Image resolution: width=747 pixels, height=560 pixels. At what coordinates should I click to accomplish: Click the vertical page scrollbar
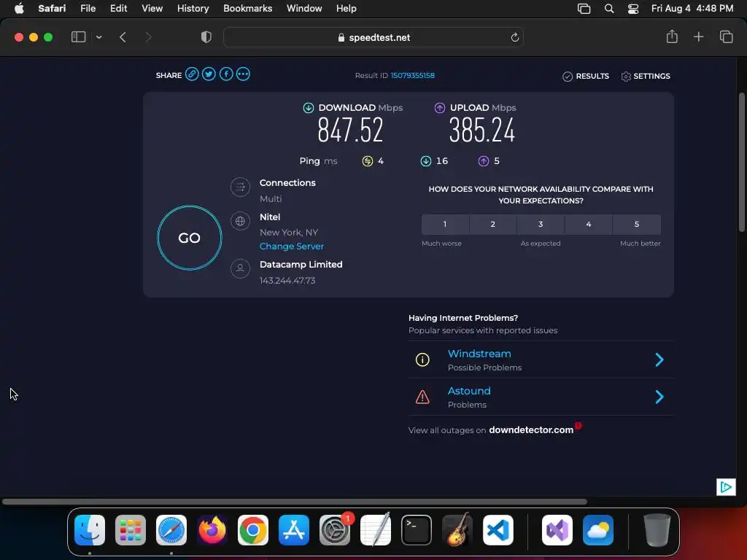coord(742,162)
